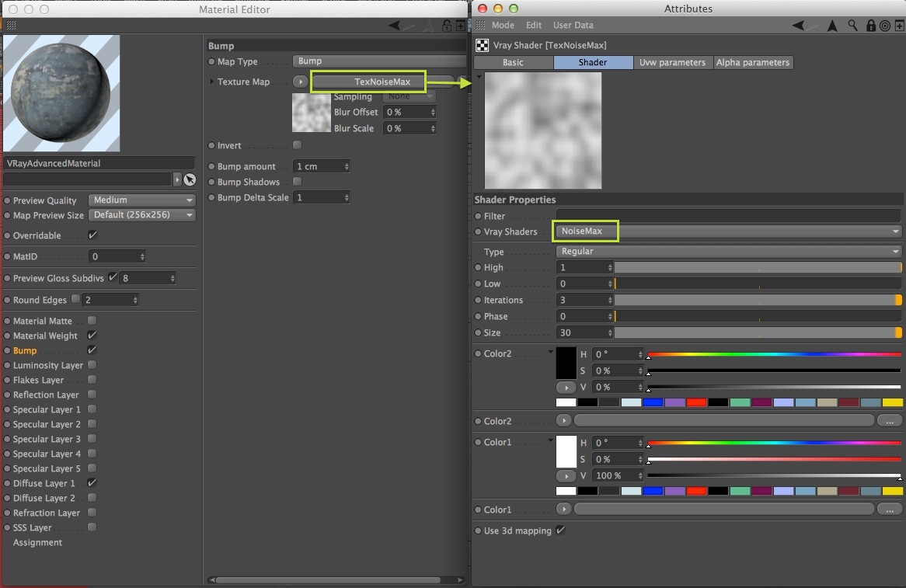Enable the Bump Shadows checkbox
Image resolution: width=906 pixels, height=588 pixels.
click(x=297, y=181)
